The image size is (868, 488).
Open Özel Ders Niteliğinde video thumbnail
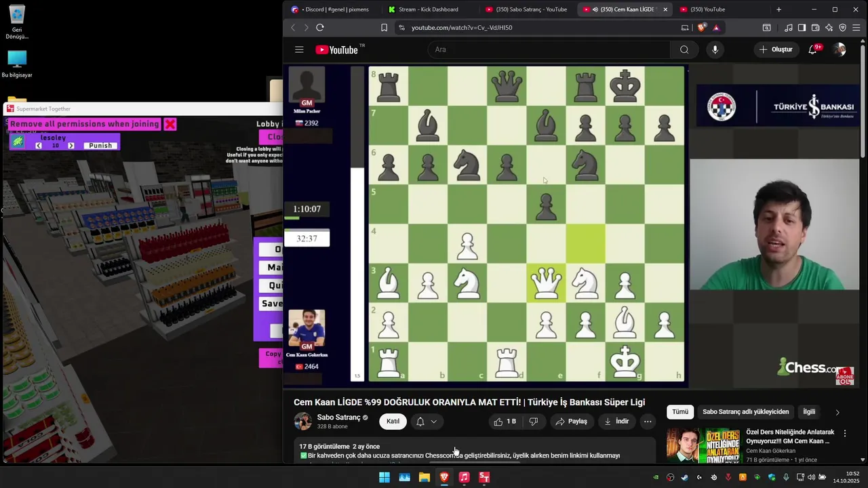pyautogui.click(x=703, y=445)
